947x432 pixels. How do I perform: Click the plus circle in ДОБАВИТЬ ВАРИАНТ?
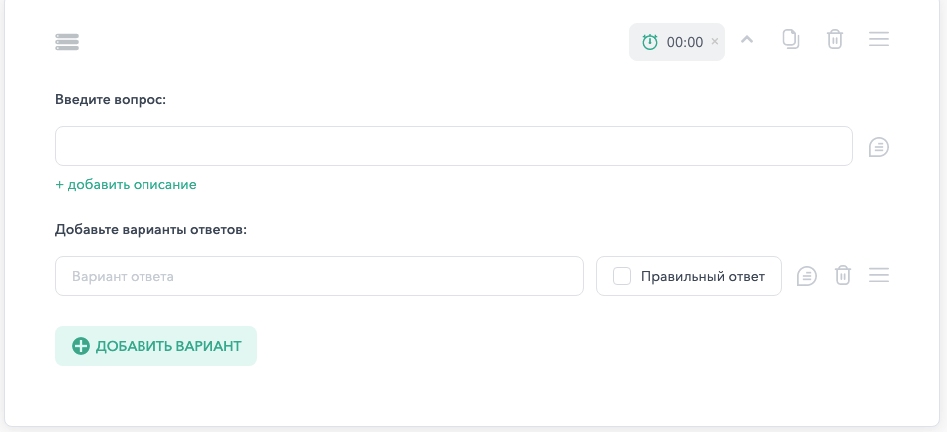(81, 346)
